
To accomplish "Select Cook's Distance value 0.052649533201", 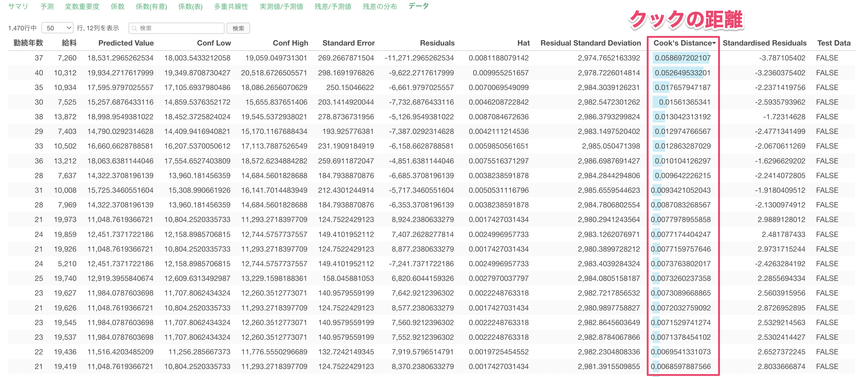I will (x=683, y=73).
